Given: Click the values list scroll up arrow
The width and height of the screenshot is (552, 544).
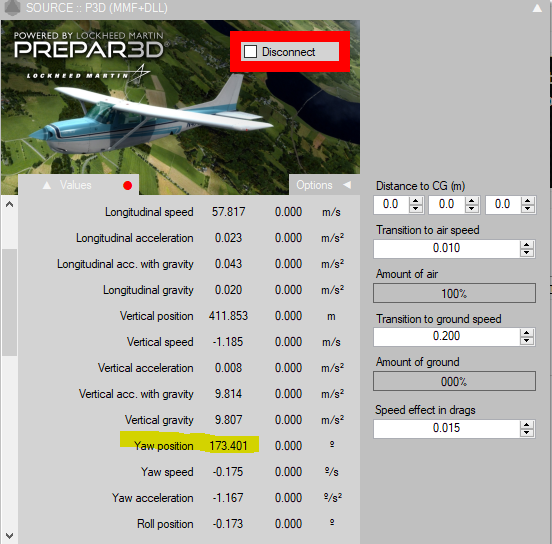Looking at the screenshot, I should [10, 204].
